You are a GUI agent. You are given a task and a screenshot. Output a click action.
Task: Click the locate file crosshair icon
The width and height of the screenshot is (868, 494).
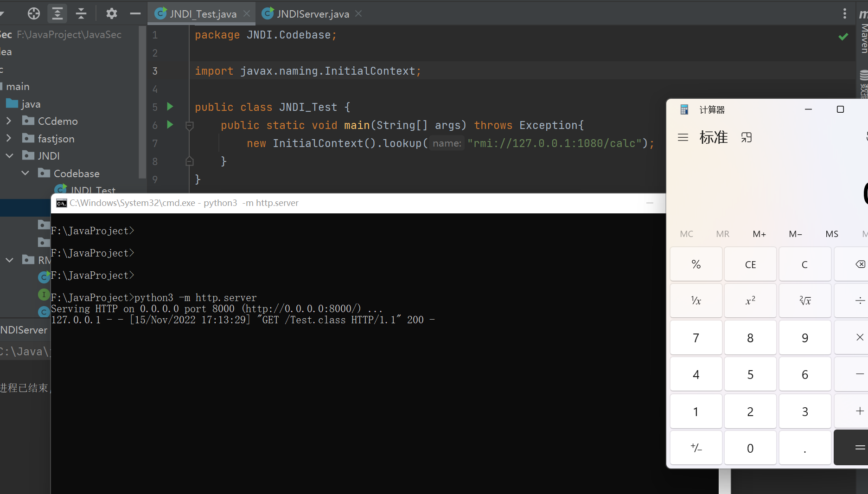33,13
